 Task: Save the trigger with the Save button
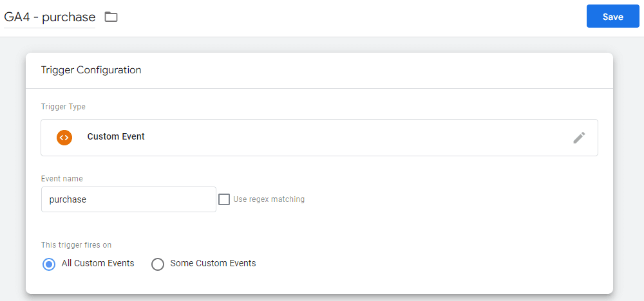(x=613, y=17)
